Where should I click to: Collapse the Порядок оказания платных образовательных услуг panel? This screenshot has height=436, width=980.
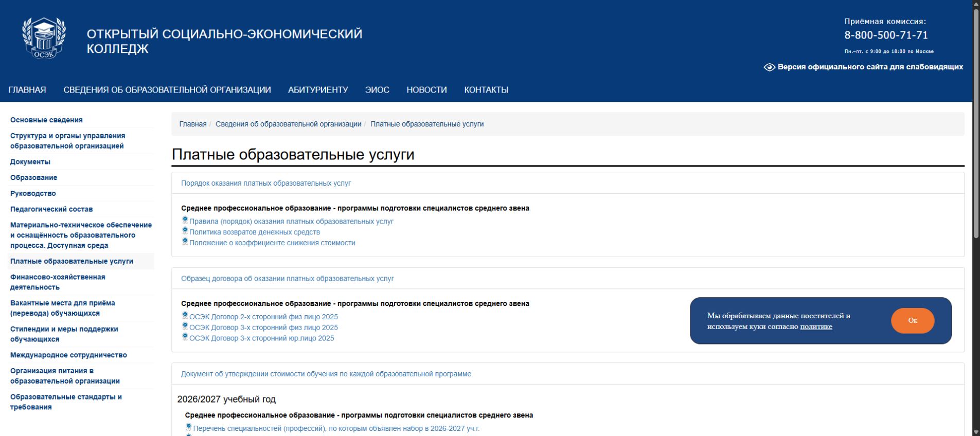click(266, 183)
